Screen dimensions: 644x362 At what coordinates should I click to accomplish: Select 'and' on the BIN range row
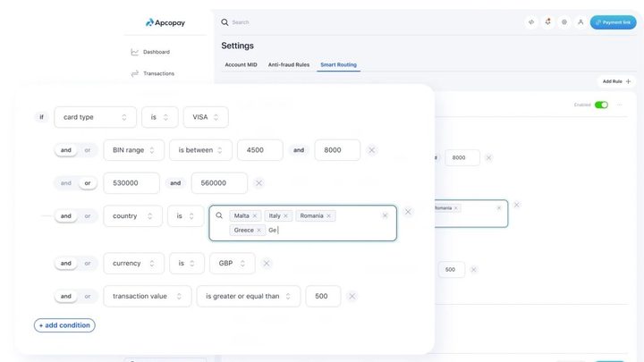pyautogui.click(x=65, y=150)
